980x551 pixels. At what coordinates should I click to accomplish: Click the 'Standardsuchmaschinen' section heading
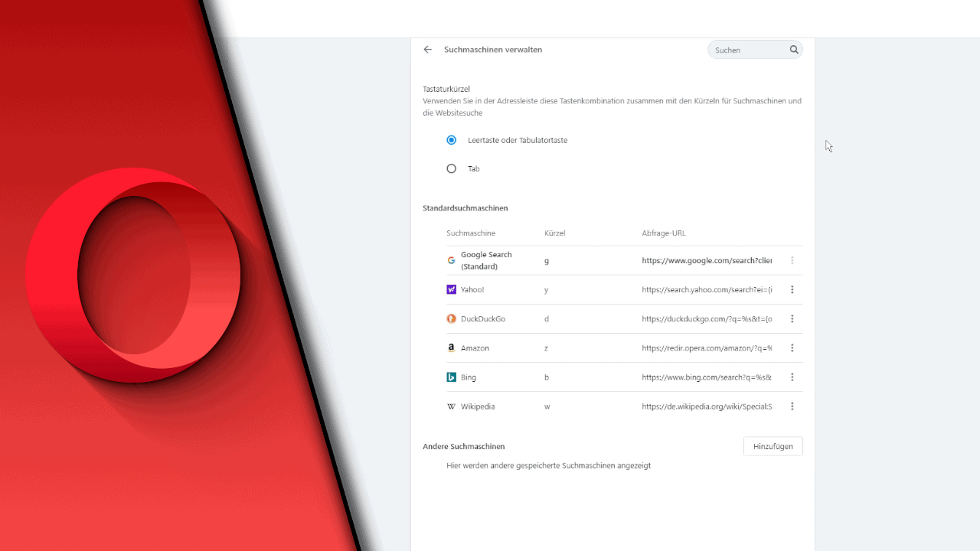click(x=465, y=208)
